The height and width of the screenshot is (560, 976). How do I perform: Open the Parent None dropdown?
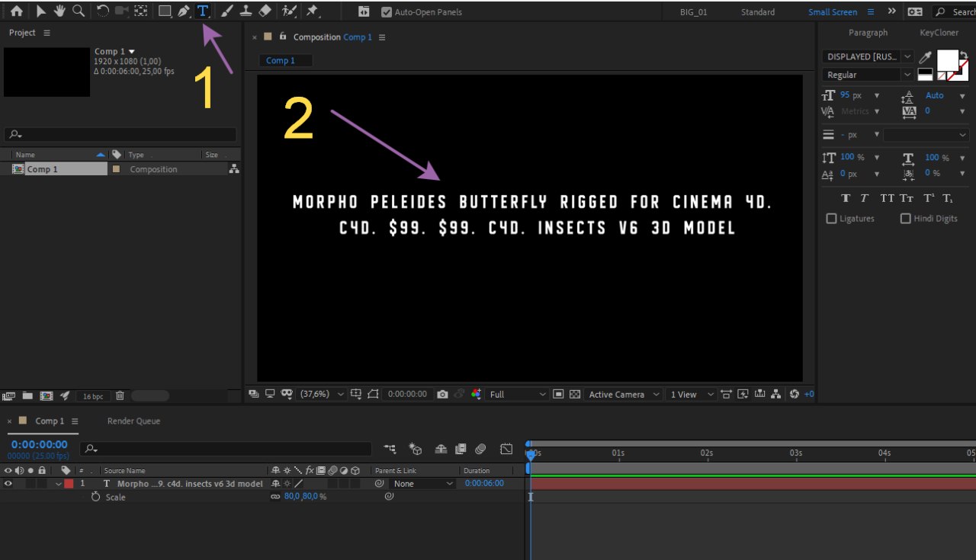click(422, 484)
